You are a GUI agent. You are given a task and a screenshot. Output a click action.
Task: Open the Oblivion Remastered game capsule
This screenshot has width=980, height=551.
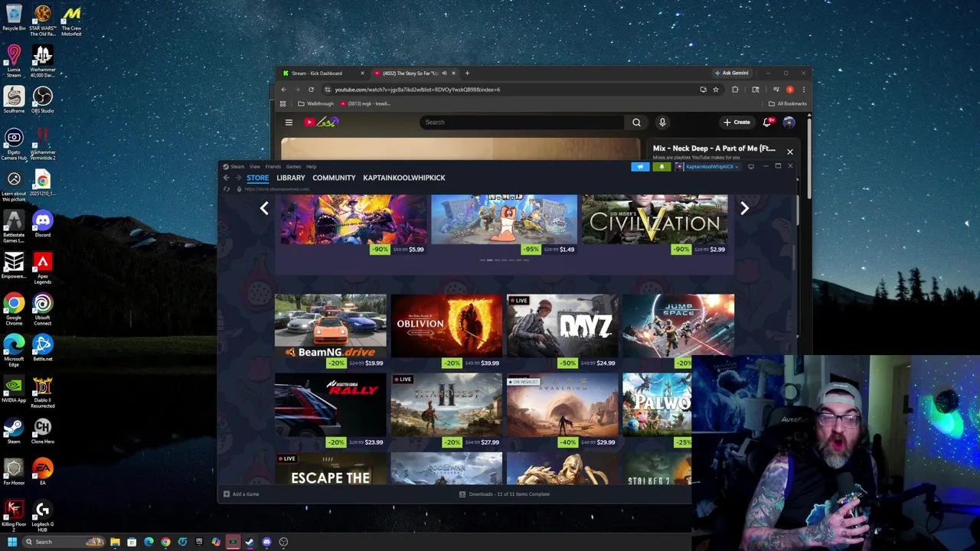tap(446, 331)
